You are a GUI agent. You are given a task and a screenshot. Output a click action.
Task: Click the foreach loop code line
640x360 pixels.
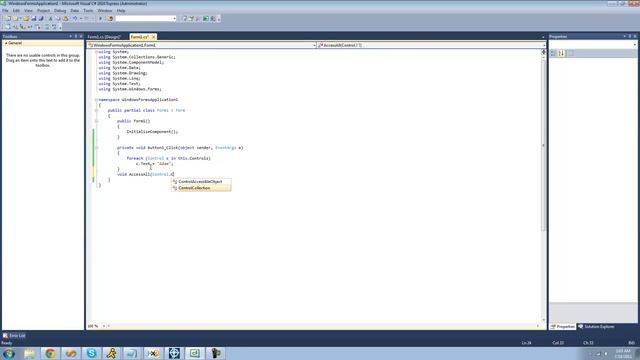pos(169,158)
